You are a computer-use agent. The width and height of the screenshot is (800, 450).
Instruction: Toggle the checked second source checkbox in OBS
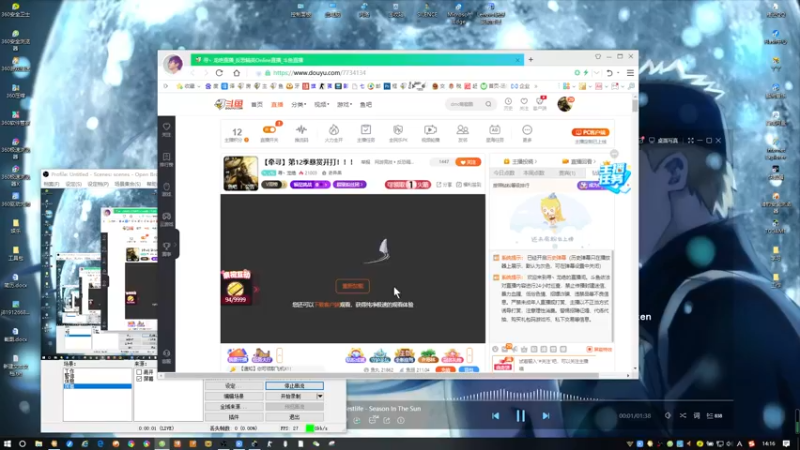pos(139,379)
